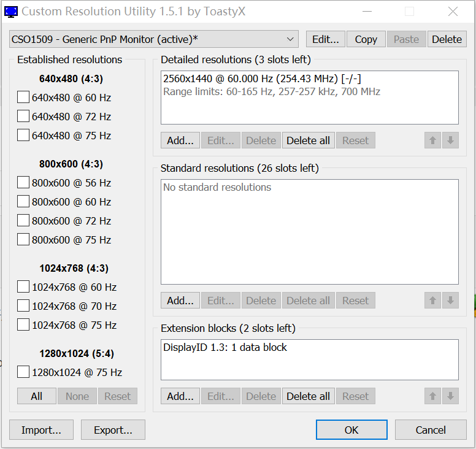Enable the 640x480 @ 60 Hz checkbox
Viewport: 476px width, 449px height.
tap(23, 98)
